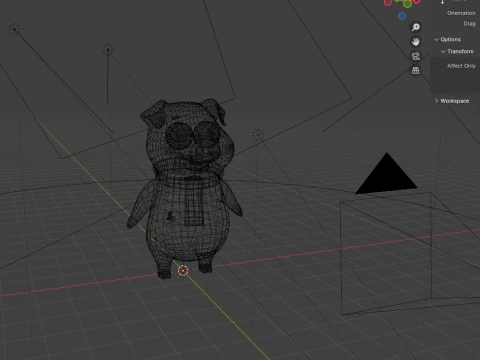This screenshot has width=480, height=360.
Task: Click the 3D cursor at the origin
Action: [183, 271]
